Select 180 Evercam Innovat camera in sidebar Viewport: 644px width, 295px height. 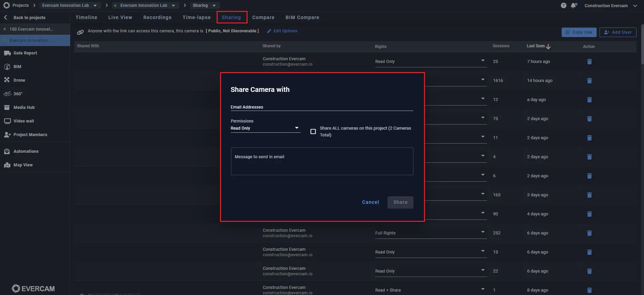[x=35, y=29]
